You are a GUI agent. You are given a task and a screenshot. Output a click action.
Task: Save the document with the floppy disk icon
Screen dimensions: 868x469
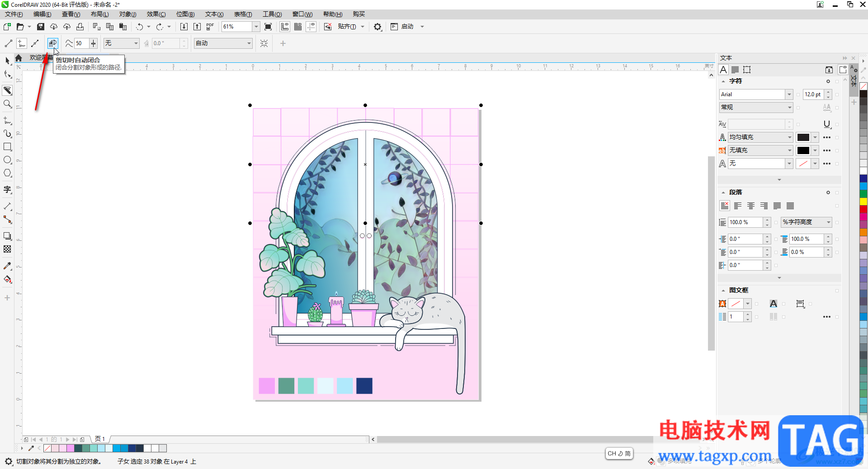click(x=41, y=27)
